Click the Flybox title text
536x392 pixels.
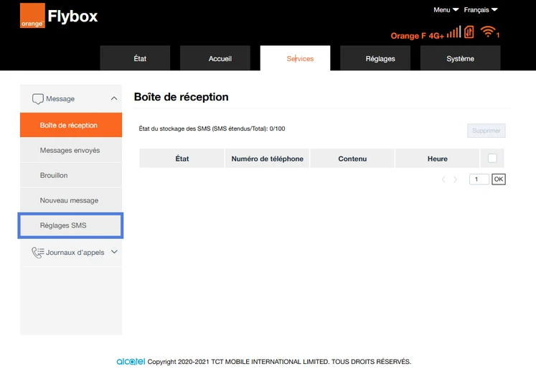(72, 17)
